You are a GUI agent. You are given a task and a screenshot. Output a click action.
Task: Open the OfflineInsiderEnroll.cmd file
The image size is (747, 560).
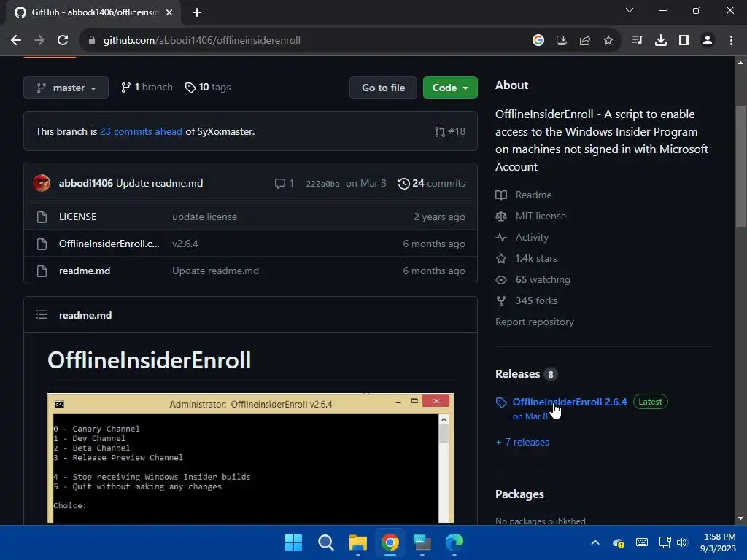pos(109,244)
